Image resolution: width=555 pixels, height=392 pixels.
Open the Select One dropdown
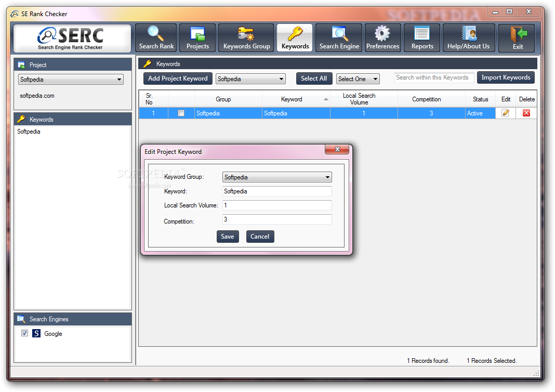point(358,79)
